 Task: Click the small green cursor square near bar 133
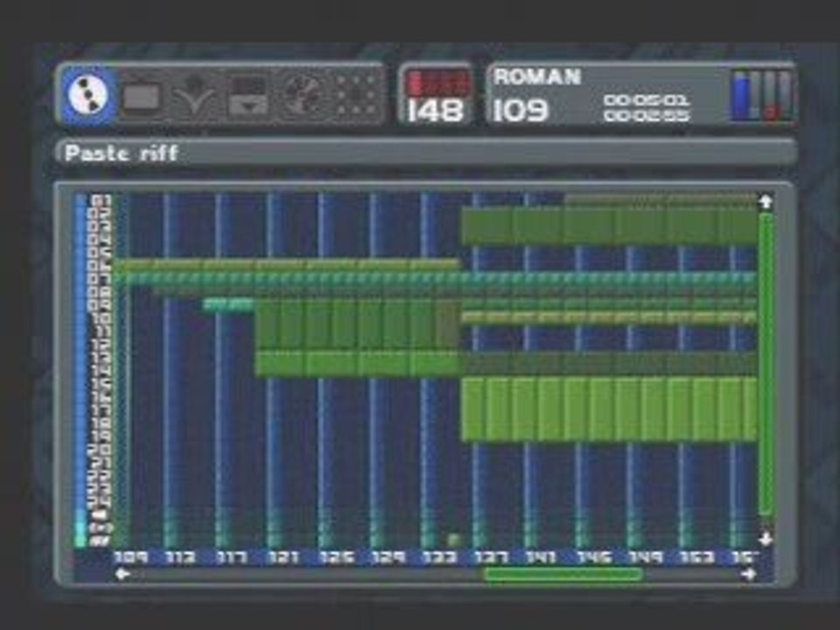(454, 540)
